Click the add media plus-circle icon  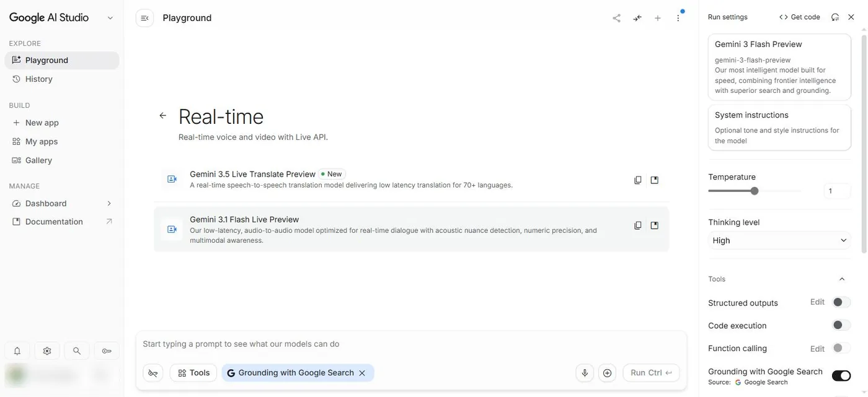607,373
